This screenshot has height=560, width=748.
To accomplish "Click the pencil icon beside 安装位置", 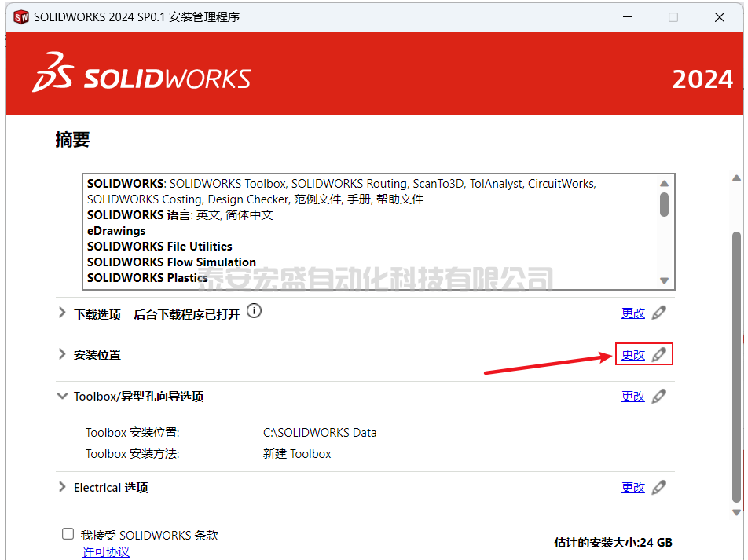I will point(659,355).
